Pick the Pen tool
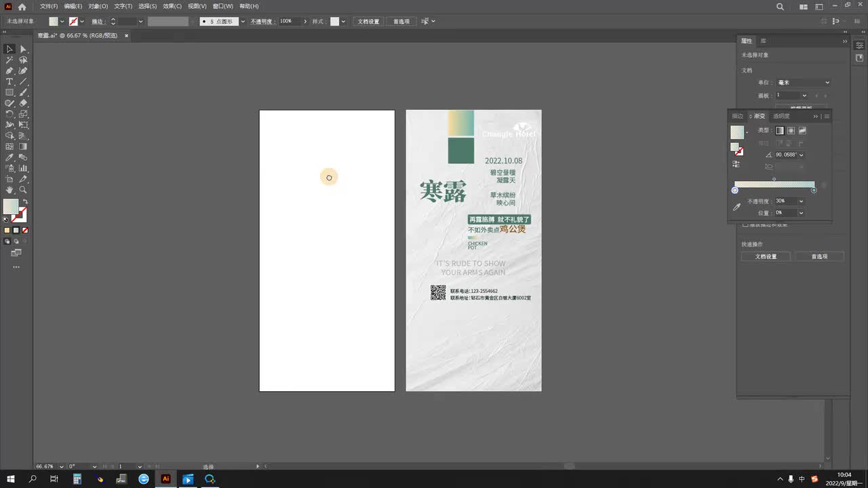The image size is (868, 488). (9, 70)
